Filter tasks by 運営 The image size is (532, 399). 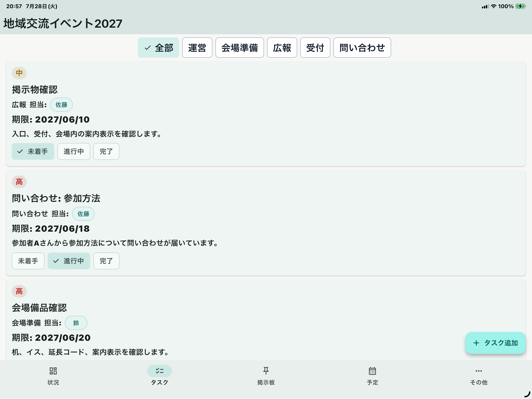click(x=197, y=48)
